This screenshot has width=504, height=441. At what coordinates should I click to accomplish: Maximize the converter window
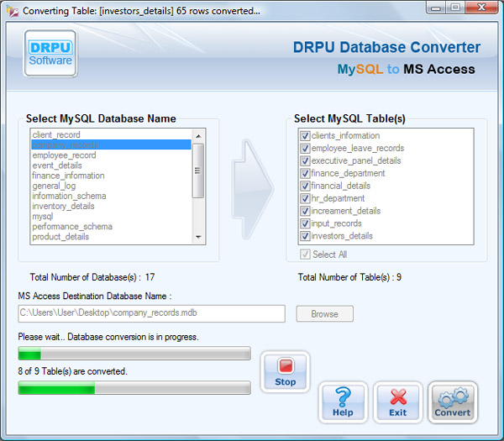pos(454,8)
